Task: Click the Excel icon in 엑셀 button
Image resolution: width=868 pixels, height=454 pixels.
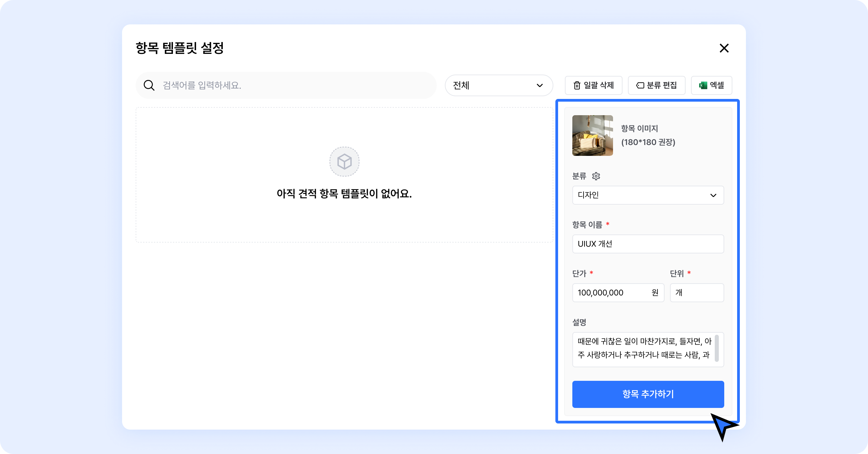Action: pyautogui.click(x=703, y=85)
